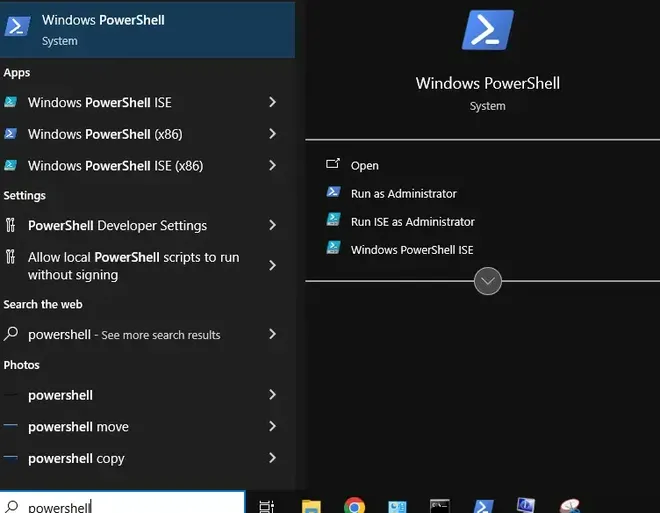Click the Open window icon
The height and width of the screenshot is (513, 660).
(x=333, y=163)
